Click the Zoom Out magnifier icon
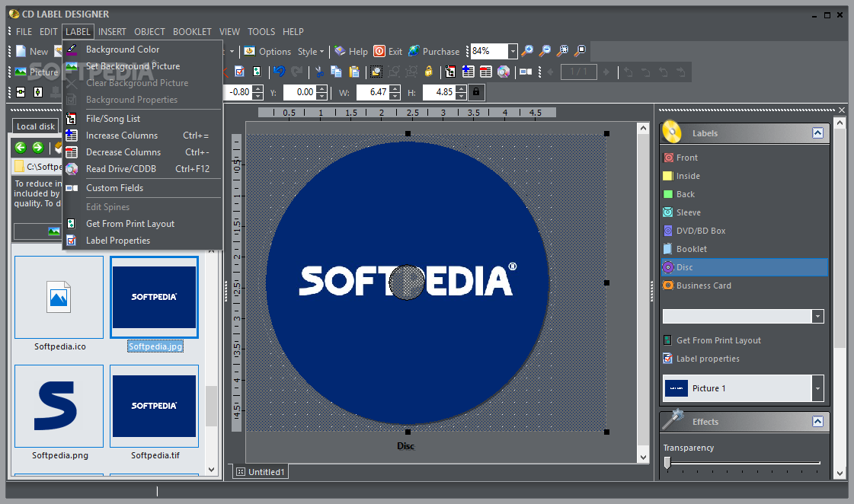 [545, 51]
